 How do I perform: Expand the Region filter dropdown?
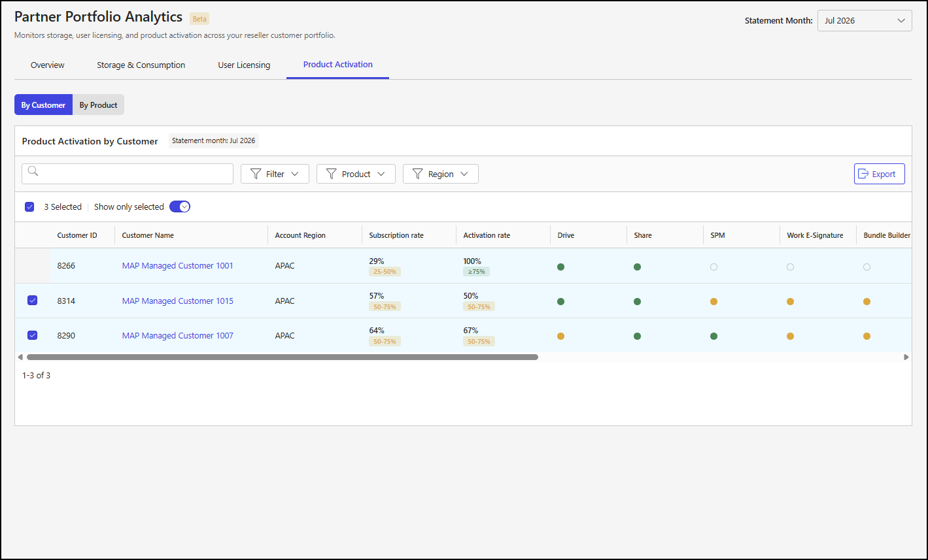(441, 174)
